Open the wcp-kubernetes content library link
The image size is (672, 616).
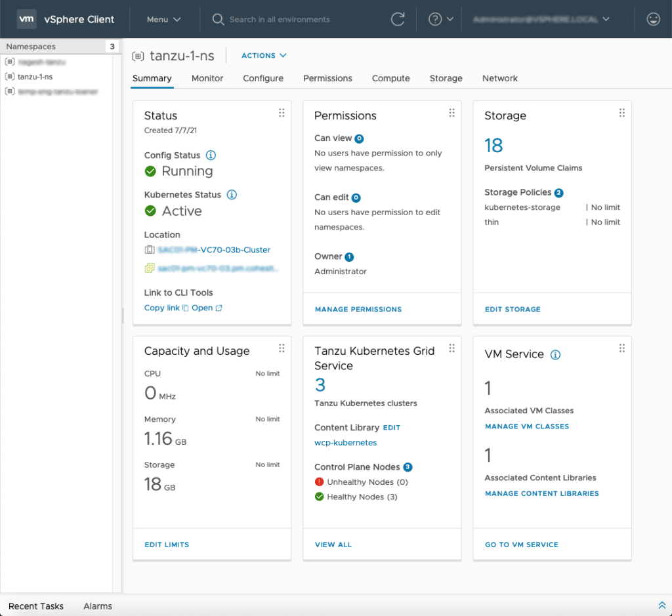(x=345, y=442)
